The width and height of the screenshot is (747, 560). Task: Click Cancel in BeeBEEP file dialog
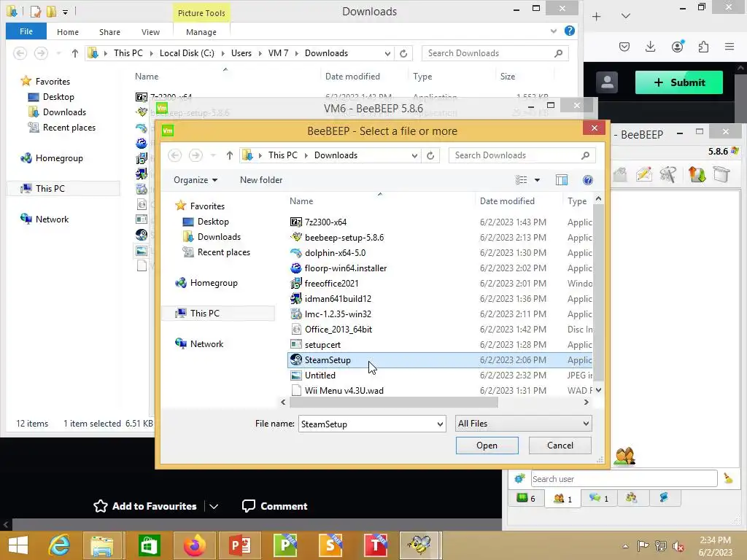[560, 446]
